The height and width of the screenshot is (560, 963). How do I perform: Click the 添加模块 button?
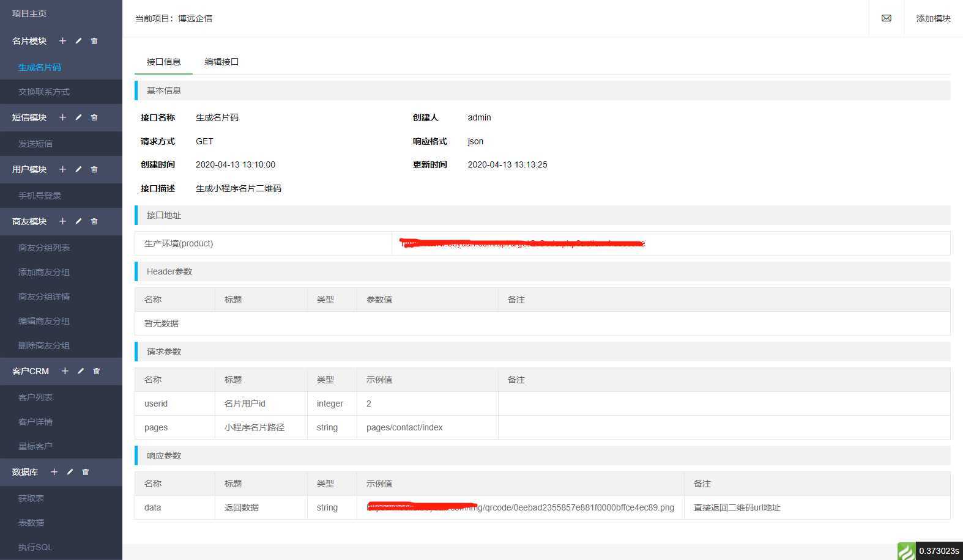pyautogui.click(x=933, y=18)
